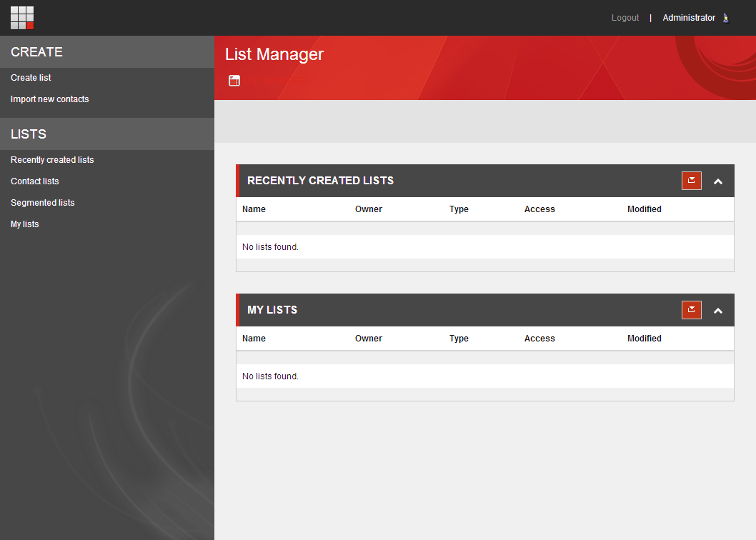This screenshot has height=540, width=756.
Task: Click the Administrator user name
Action: tap(688, 18)
